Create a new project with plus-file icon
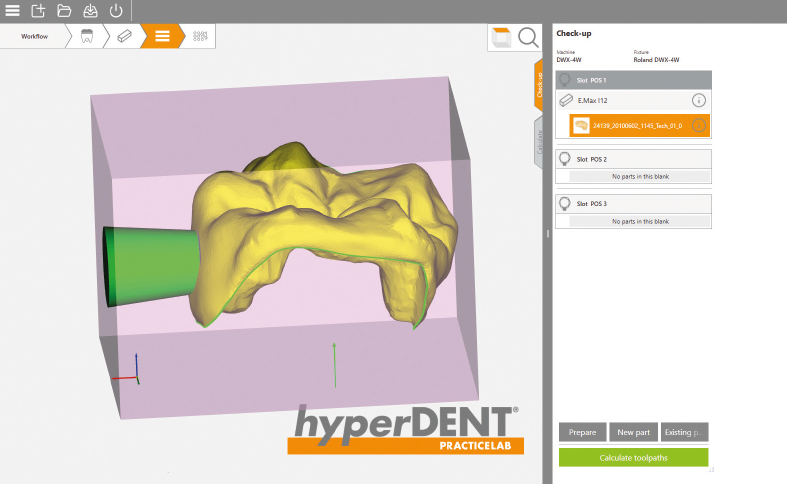The width and height of the screenshot is (787, 484). click(38, 11)
